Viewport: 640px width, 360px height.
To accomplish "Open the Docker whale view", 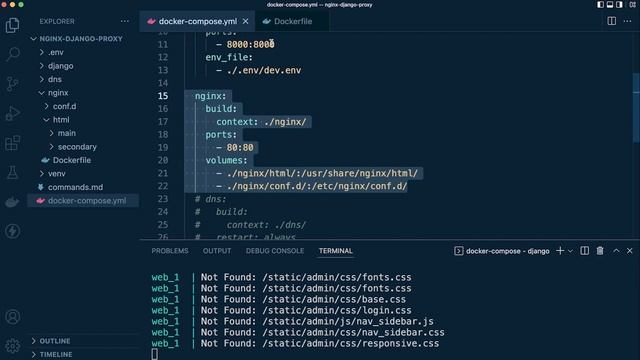I will click(13, 202).
